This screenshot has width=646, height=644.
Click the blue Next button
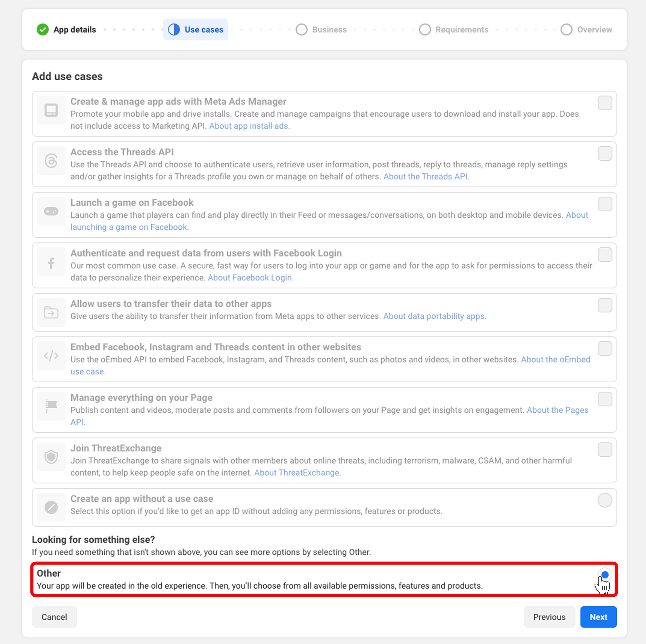[x=599, y=617]
